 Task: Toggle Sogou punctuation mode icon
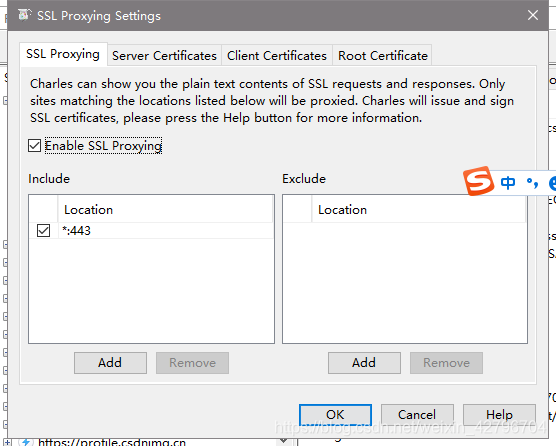[532, 183]
